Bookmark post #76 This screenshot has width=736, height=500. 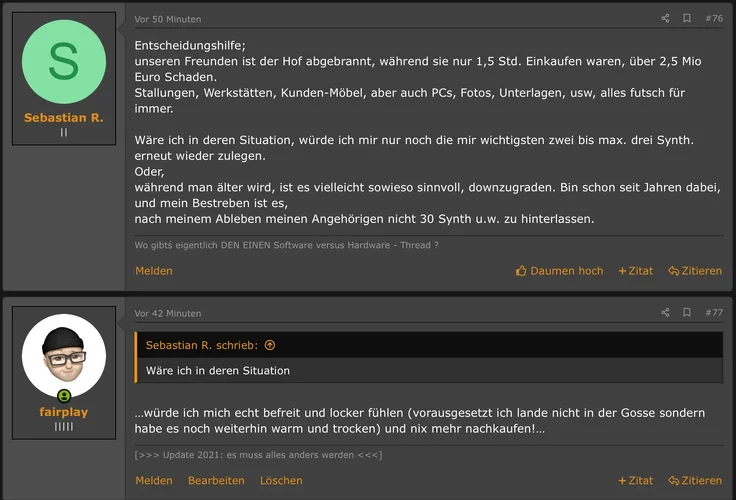[687, 18]
